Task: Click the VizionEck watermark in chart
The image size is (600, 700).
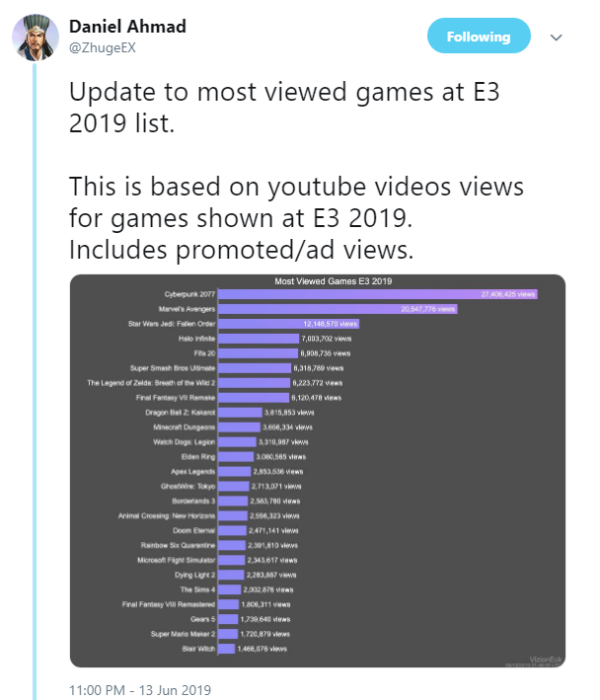Action: coord(545,660)
